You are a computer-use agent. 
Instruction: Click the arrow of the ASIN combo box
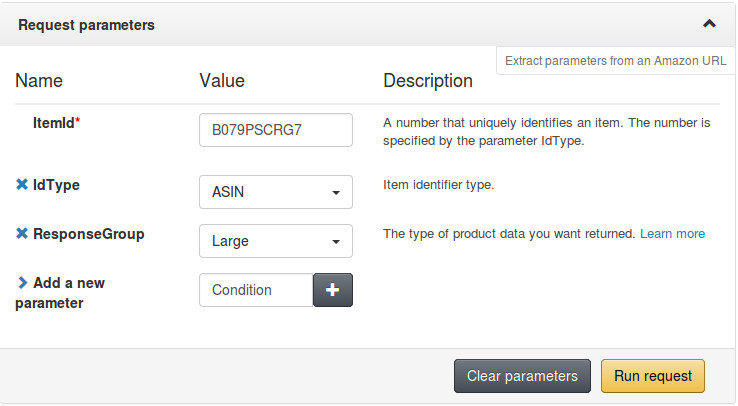[x=336, y=192]
